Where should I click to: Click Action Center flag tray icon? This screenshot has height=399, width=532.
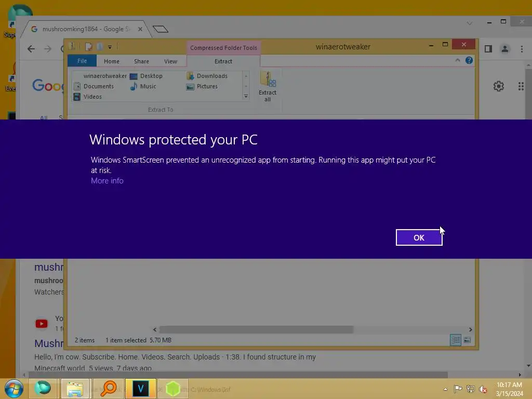click(x=458, y=389)
